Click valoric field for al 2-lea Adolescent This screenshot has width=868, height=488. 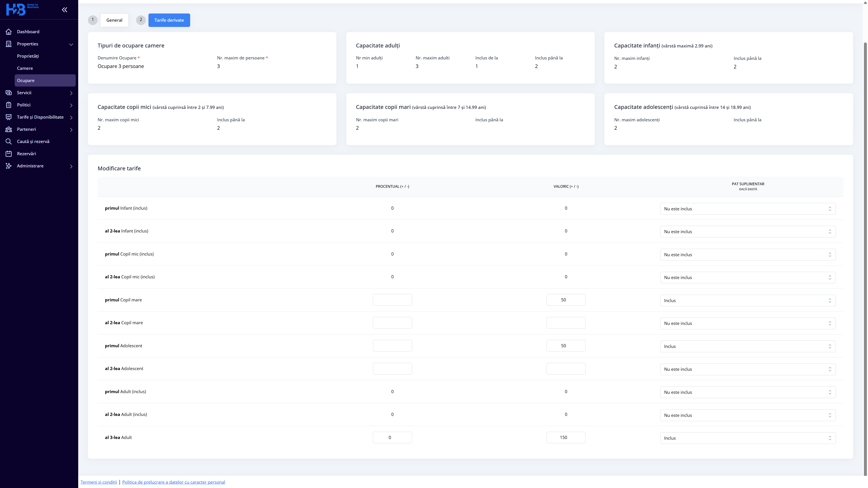click(x=566, y=368)
